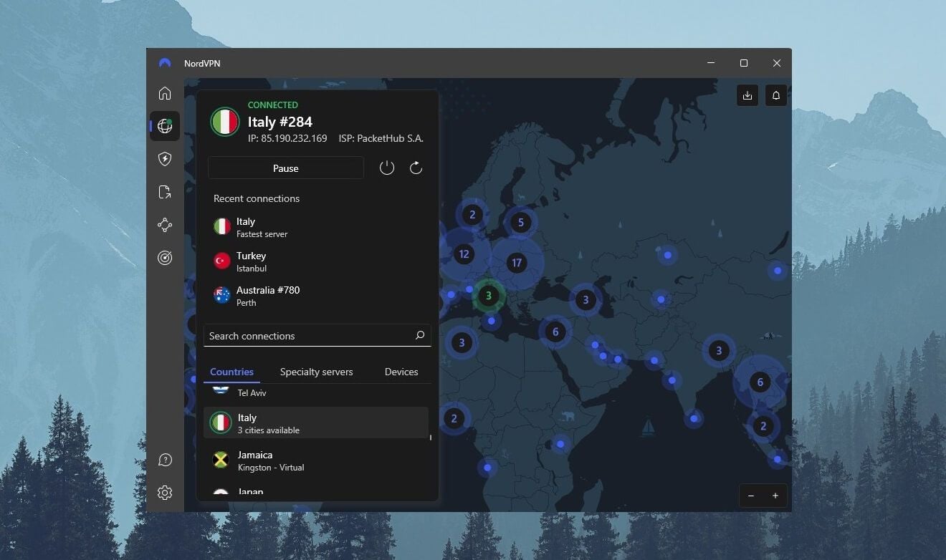946x560 pixels.
Task: Open the Home icon in the sidebar
Action: click(x=165, y=93)
